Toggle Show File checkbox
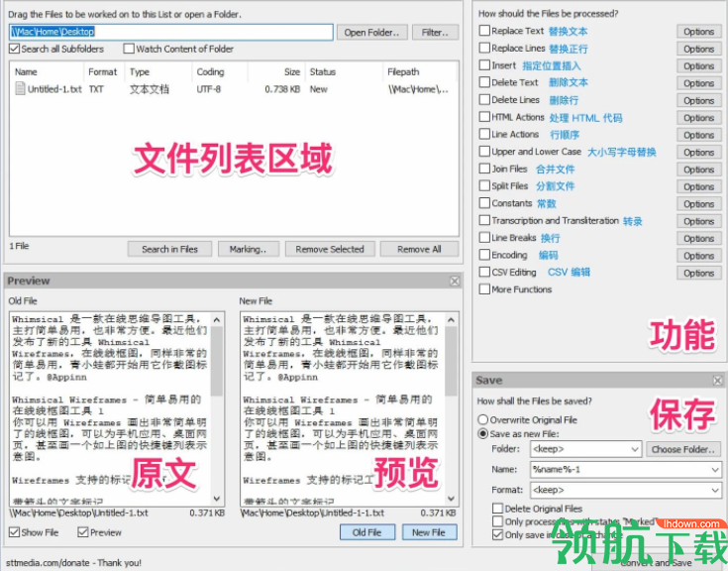This screenshot has height=571, width=728. pyautogui.click(x=15, y=532)
